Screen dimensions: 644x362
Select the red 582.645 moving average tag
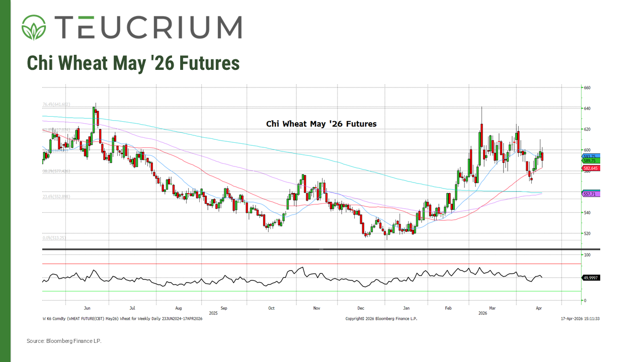[590, 168]
